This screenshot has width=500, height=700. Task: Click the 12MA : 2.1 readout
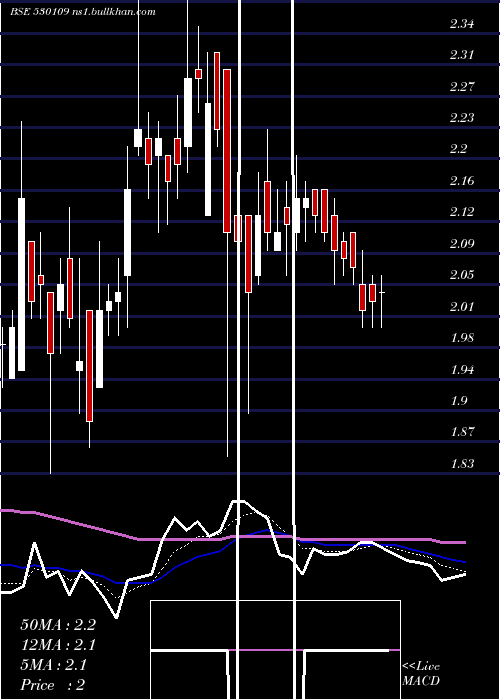pyautogui.click(x=58, y=645)
